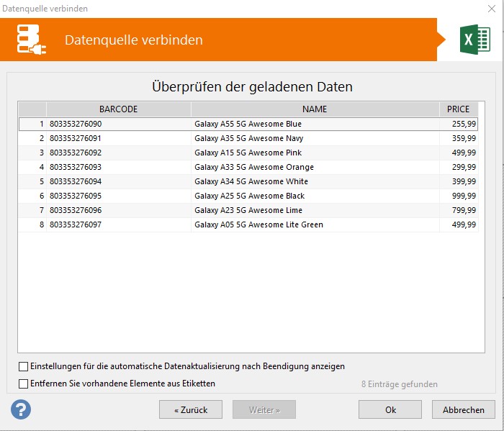Check 'Entfernen Sie vorhandene Elemente' checkbox
504x431 pixels.
point(24,384)
